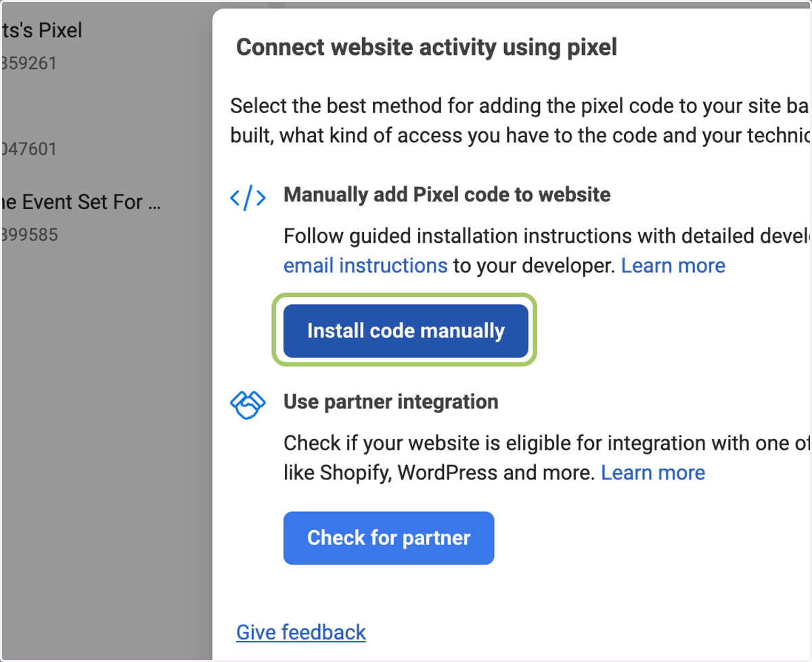Open the Give feedback link
812x662 pixels.
301,632
